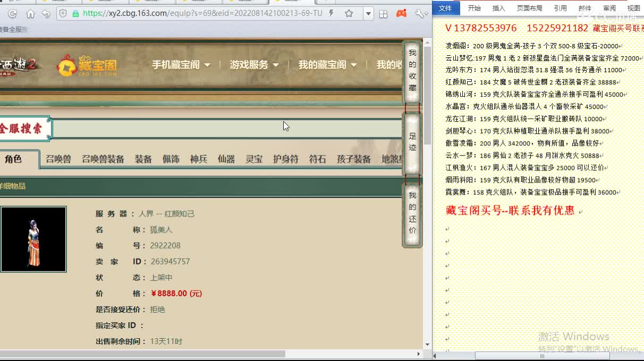This screenshot has height=361, width=644.
Task: Open the Word 视图 ribbon tab
Action: [633, 8]
